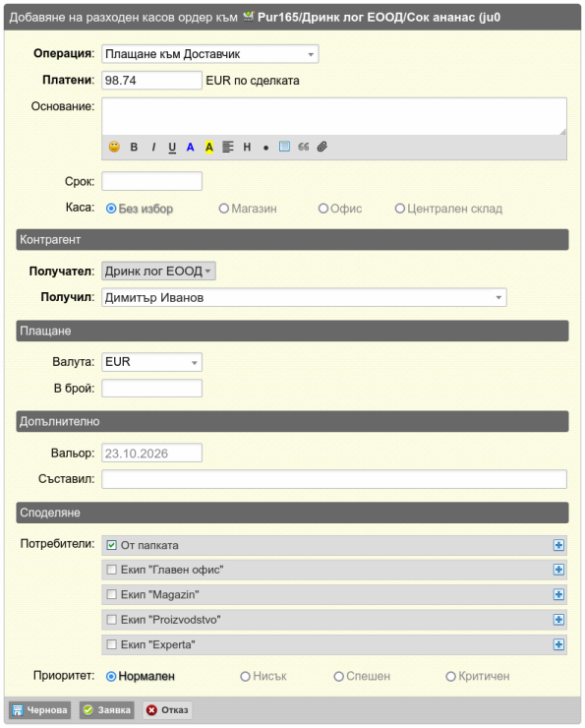Expand team Екип "Главен офис" plus icon
Viewport: 585px width, 728px height.
click(x=558, y=570)
